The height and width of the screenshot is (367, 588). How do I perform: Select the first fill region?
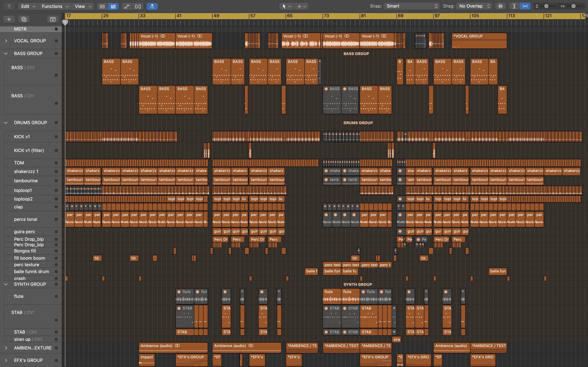pyautogui.click(x=97, y=258)
